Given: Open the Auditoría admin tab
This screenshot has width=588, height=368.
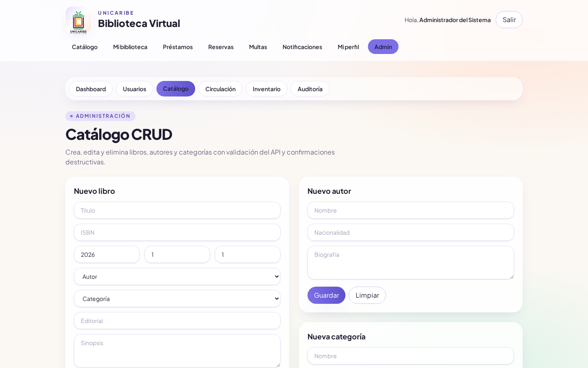Looking at the screenshot, I should coord(310,89).
